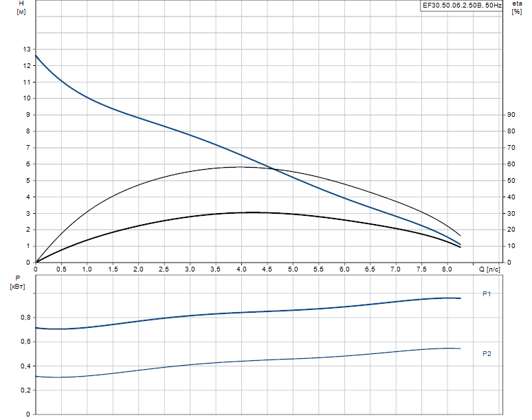532x420 pixels.
Task: Click the EF30.50.06.2.50B pump model label
Action: (461, 5)
